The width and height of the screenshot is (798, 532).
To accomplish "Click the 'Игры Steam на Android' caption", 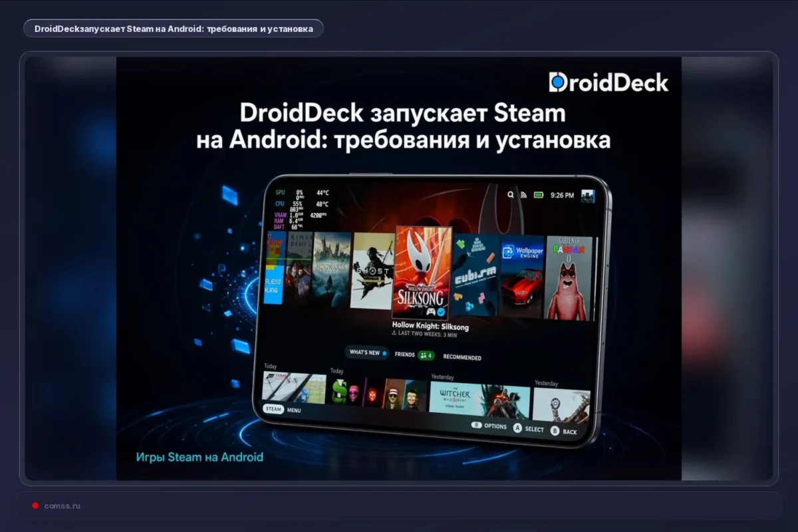I will [x=199, y=457].
